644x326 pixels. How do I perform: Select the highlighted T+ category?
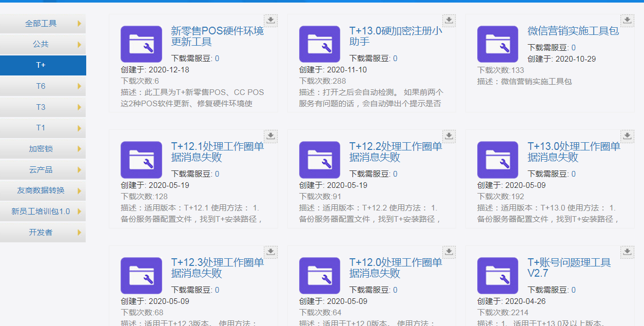coord(43,65)
